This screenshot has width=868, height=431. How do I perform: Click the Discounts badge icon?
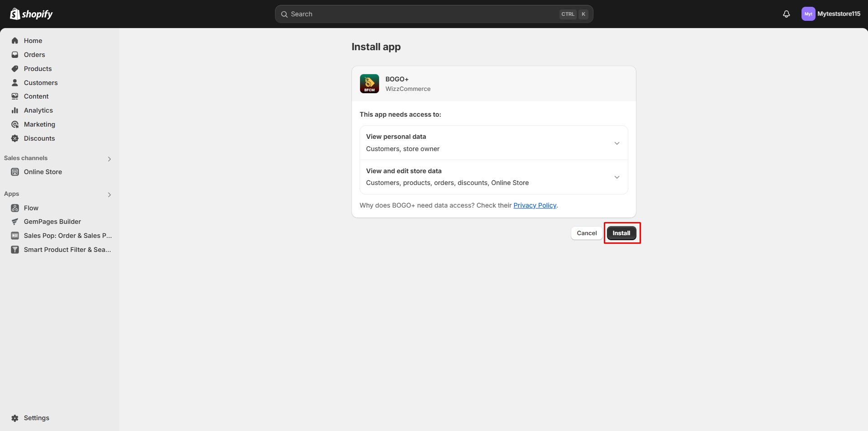pyautogui.click(x=15, y=138)
